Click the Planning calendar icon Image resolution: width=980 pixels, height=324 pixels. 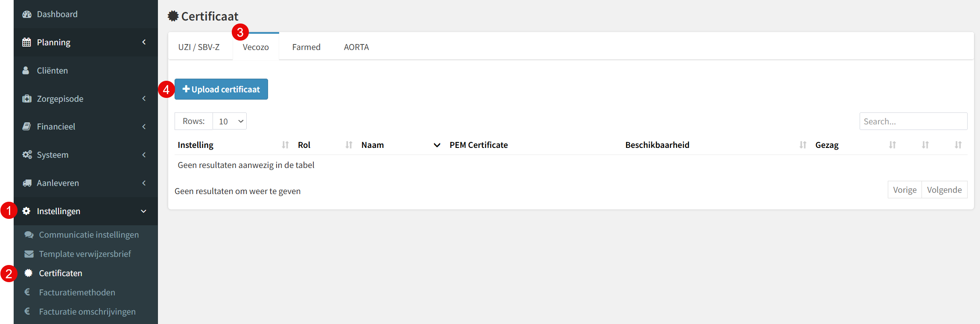26,42
